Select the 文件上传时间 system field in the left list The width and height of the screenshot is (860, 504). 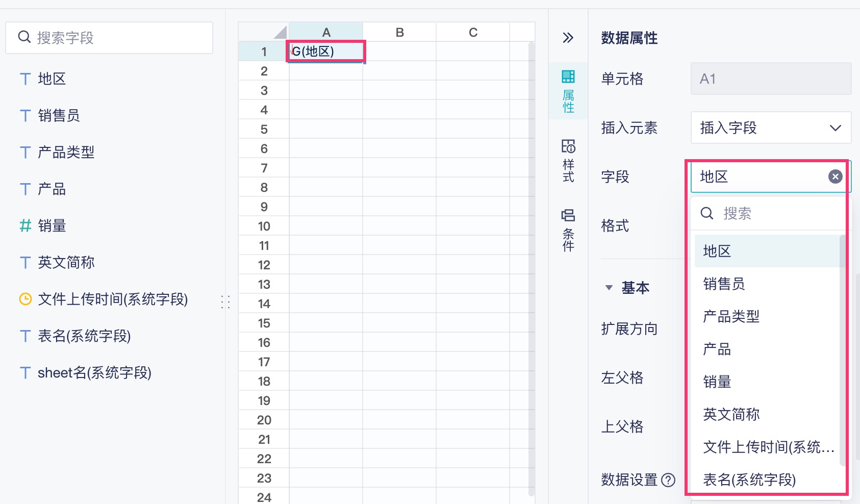pos(113,299)
